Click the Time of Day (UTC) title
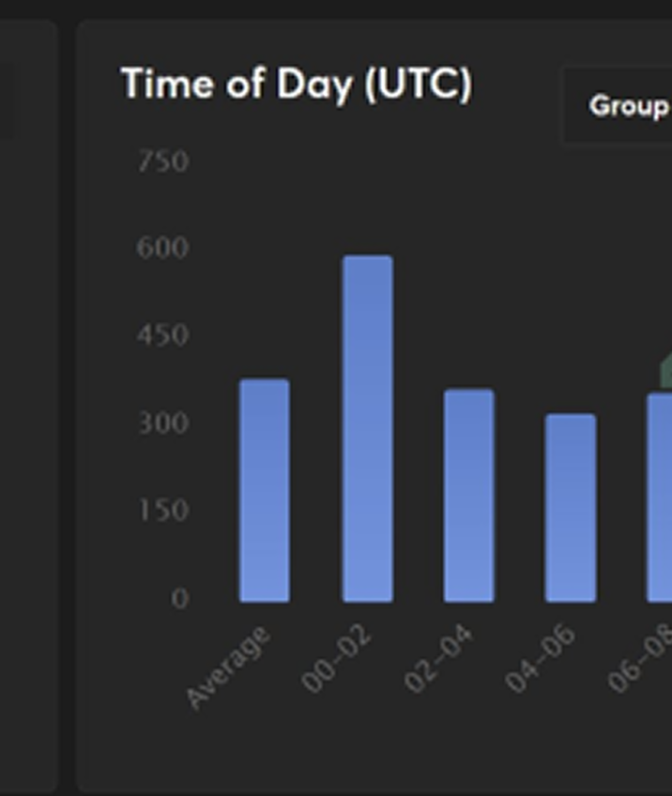This screenshot has width=672, height=796. [297, 84]
